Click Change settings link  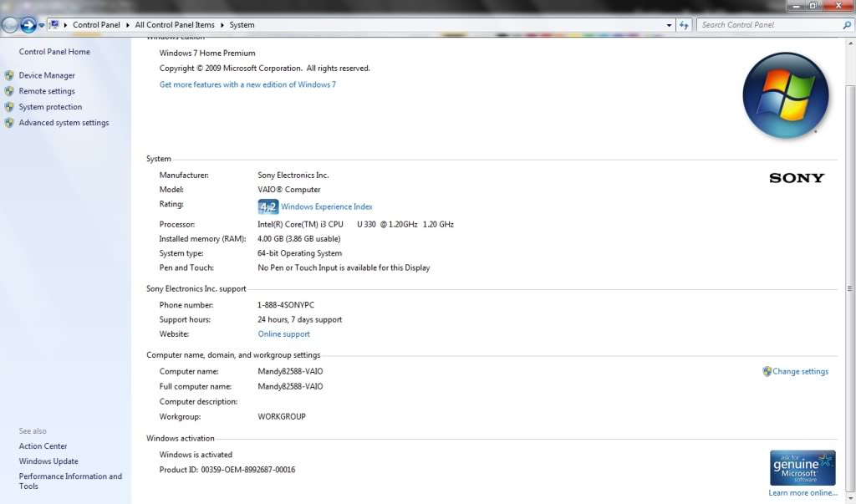tap(800, 372)
